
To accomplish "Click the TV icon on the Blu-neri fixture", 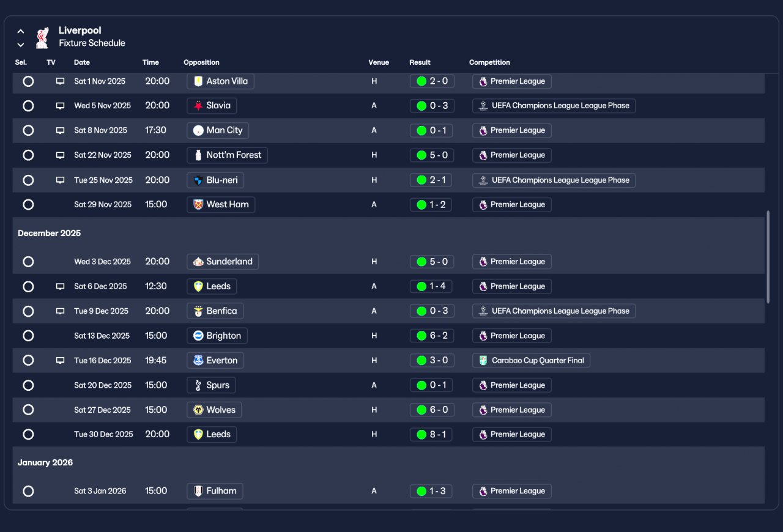I will point(60,180).
